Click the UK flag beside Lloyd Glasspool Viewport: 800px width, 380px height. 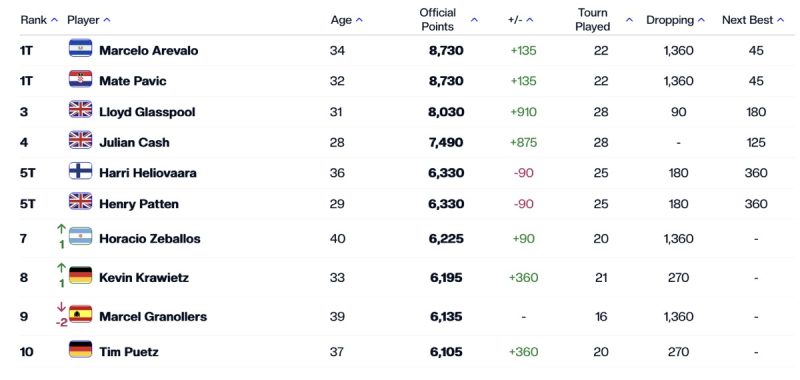point(81,110)
